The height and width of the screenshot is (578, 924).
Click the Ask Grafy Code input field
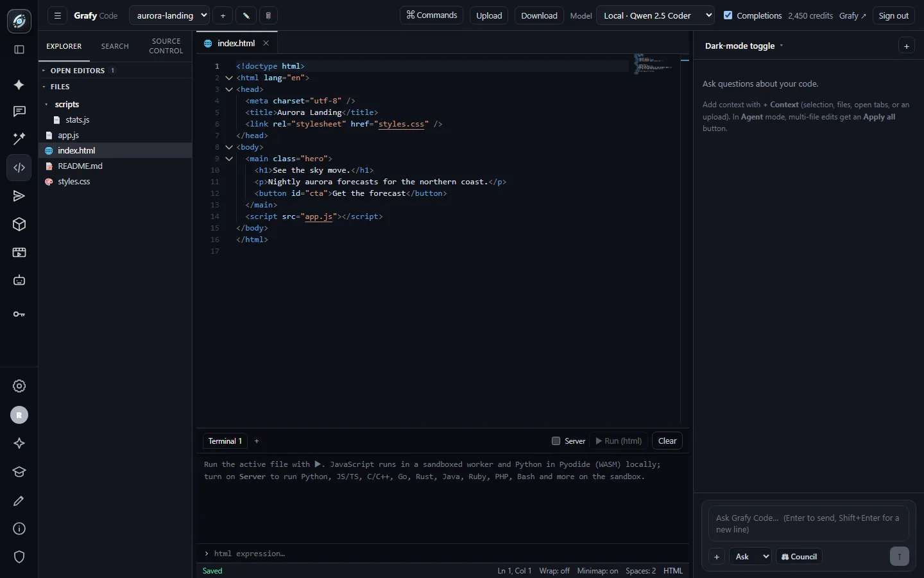pos(809,523)
